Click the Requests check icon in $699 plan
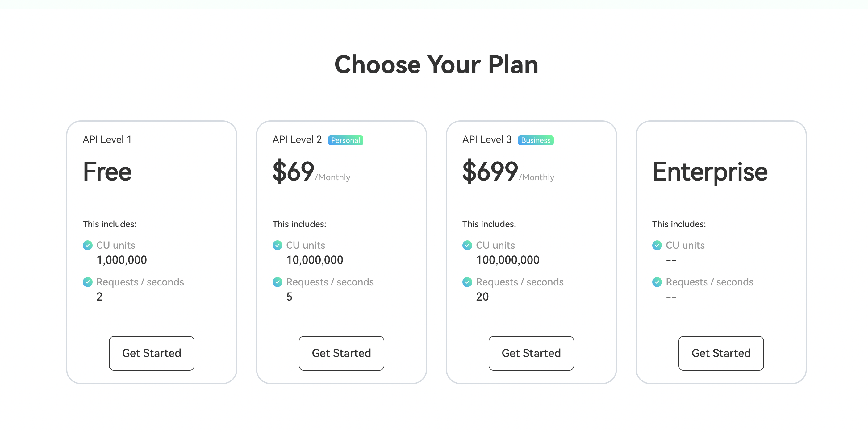868x432 pixels. click(467, 282)
